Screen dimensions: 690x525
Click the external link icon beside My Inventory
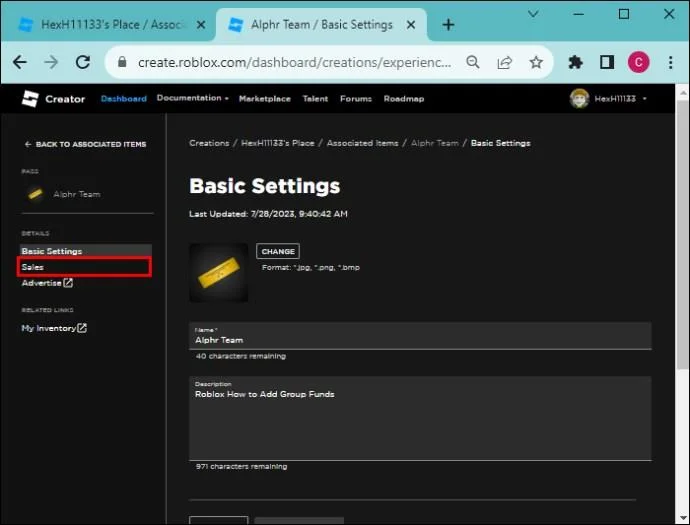click(x=82, y=328)
